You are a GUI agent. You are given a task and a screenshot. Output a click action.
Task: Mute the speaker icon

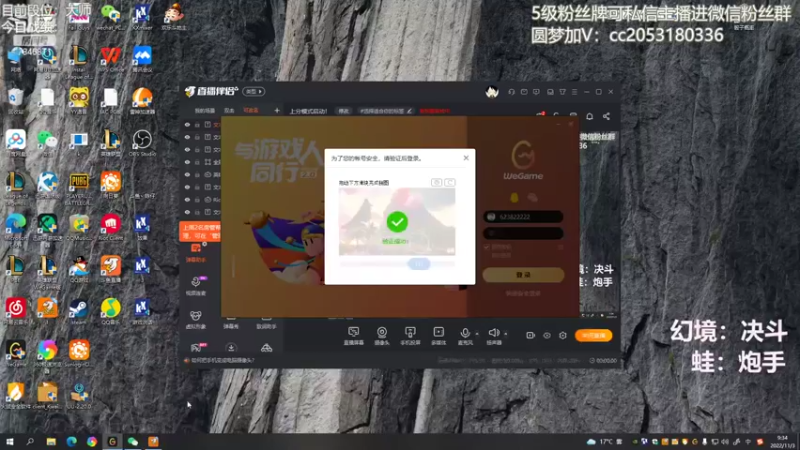click(x=493, y=333)
